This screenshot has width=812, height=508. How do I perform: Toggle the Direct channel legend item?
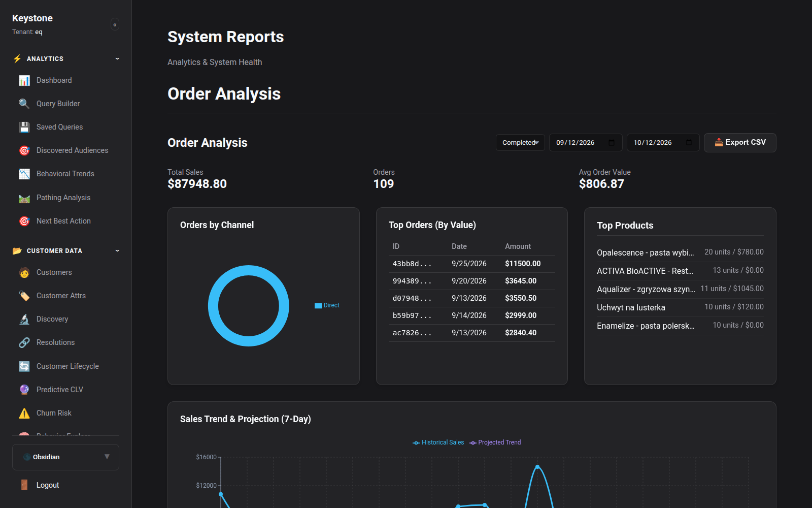tap(327, 305)
